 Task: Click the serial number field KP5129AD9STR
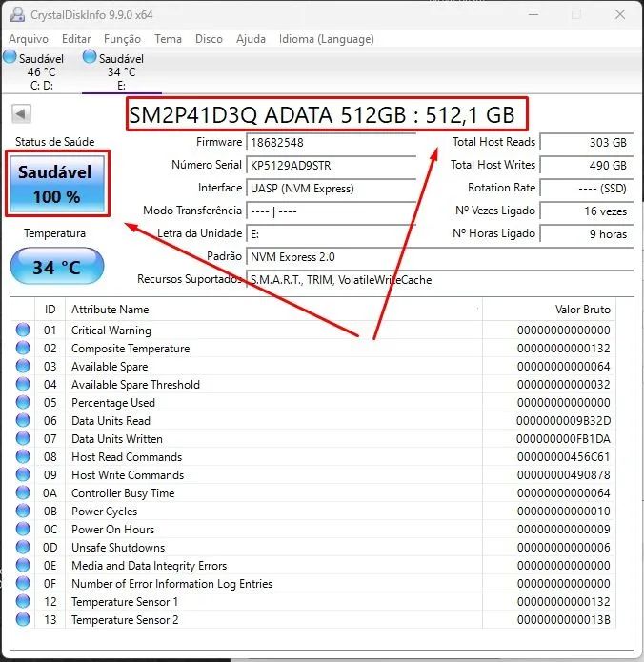332,166
